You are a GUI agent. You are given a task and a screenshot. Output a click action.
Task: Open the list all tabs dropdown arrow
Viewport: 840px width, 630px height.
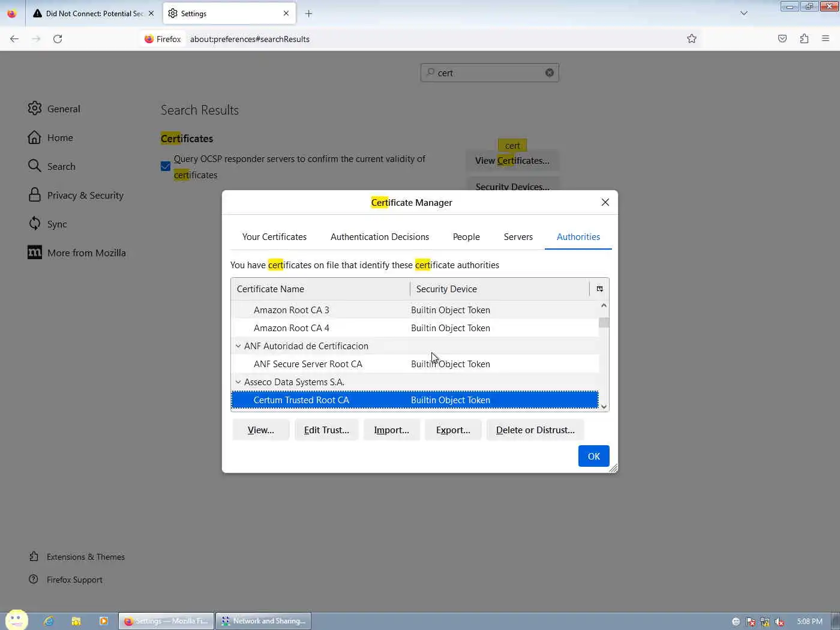(744, 13)
